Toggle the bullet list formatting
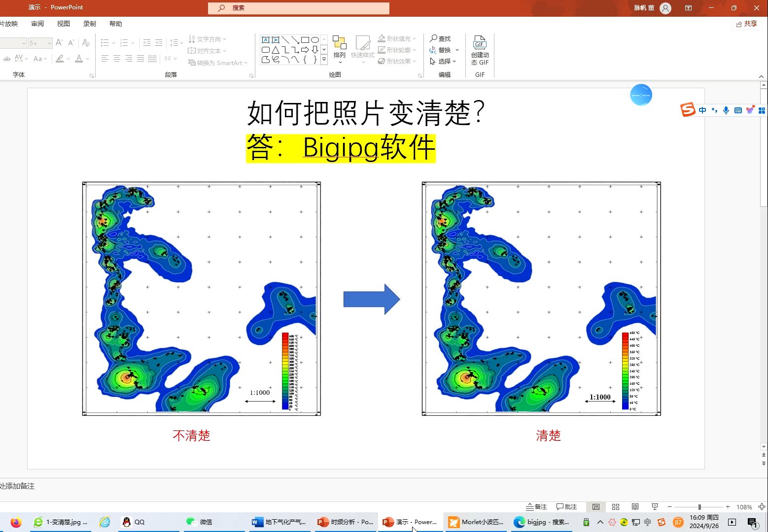 [x=105, y=43]
